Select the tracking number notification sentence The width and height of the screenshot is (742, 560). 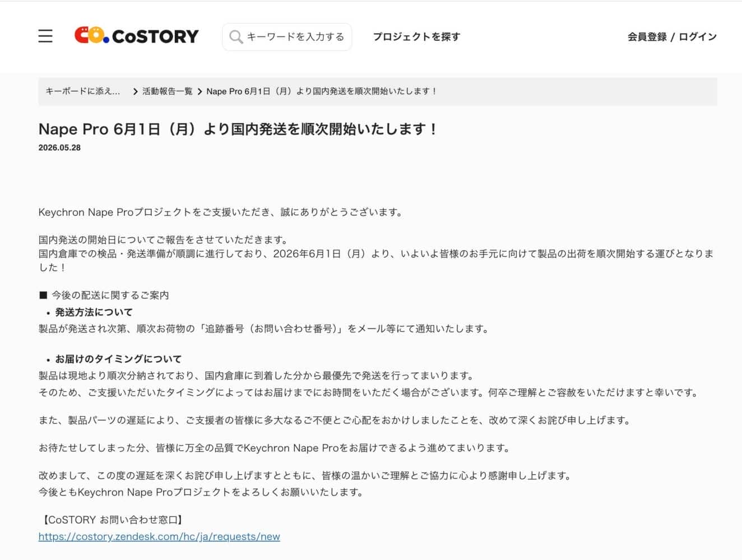(264, 329)
